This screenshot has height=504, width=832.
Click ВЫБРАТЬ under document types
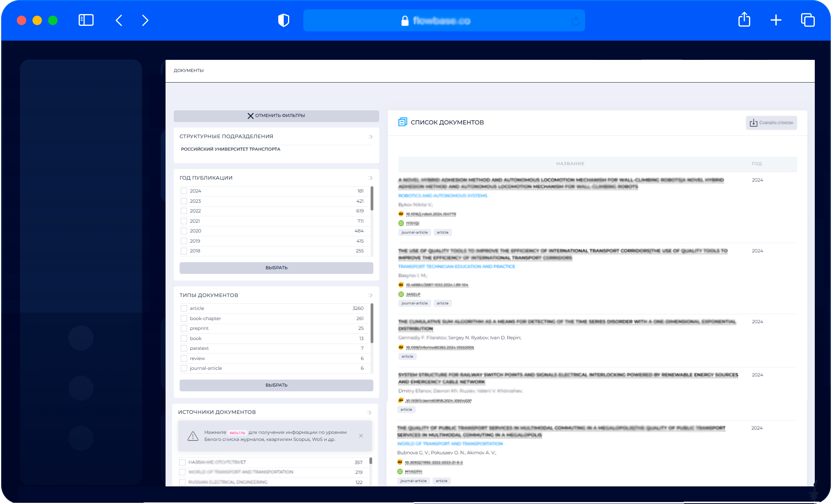click(x=276, y=385)
